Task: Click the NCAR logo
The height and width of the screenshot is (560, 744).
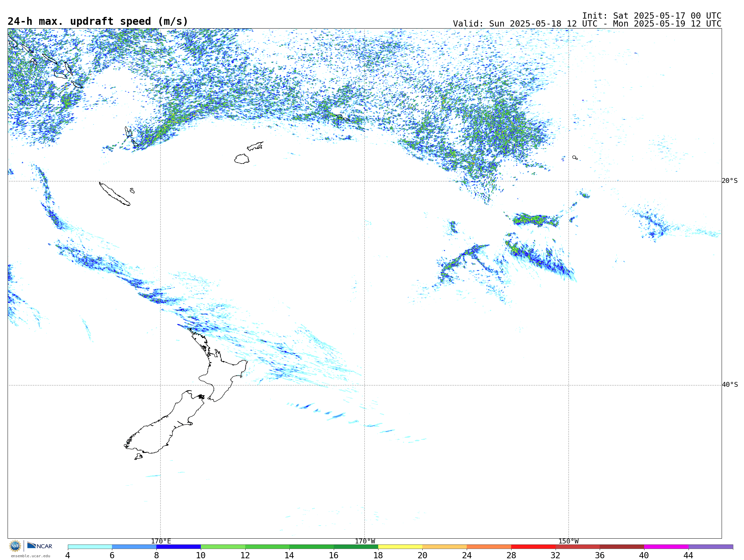Action: tap(40, 546)
